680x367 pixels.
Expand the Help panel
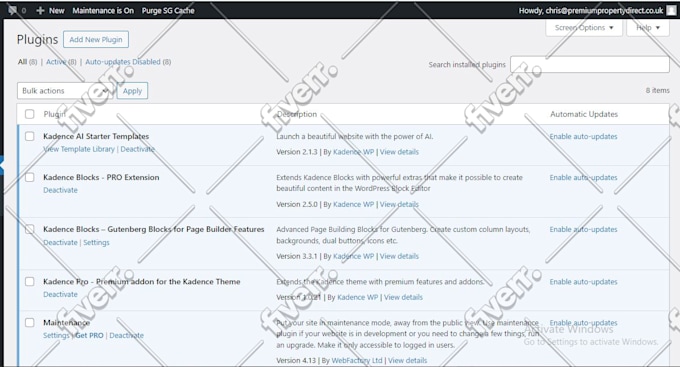[x=648, y=28]
